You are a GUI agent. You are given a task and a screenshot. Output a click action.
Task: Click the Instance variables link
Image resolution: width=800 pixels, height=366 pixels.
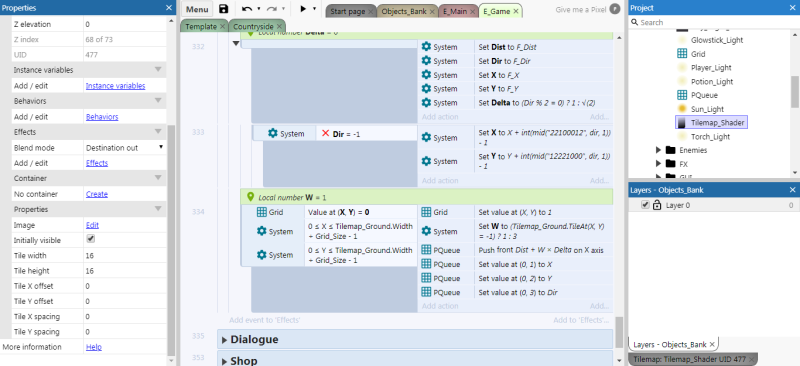point(115,86)
